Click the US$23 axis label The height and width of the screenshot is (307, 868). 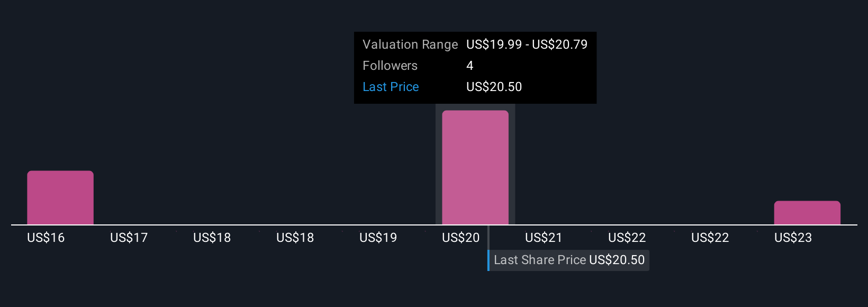tap(793, 238)
